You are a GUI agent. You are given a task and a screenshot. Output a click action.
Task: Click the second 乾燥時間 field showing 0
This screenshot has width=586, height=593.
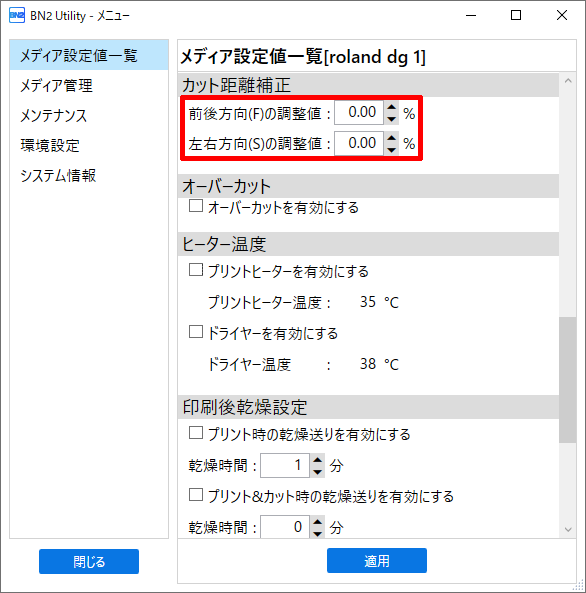pyautogui.click(x=285, y=526)
